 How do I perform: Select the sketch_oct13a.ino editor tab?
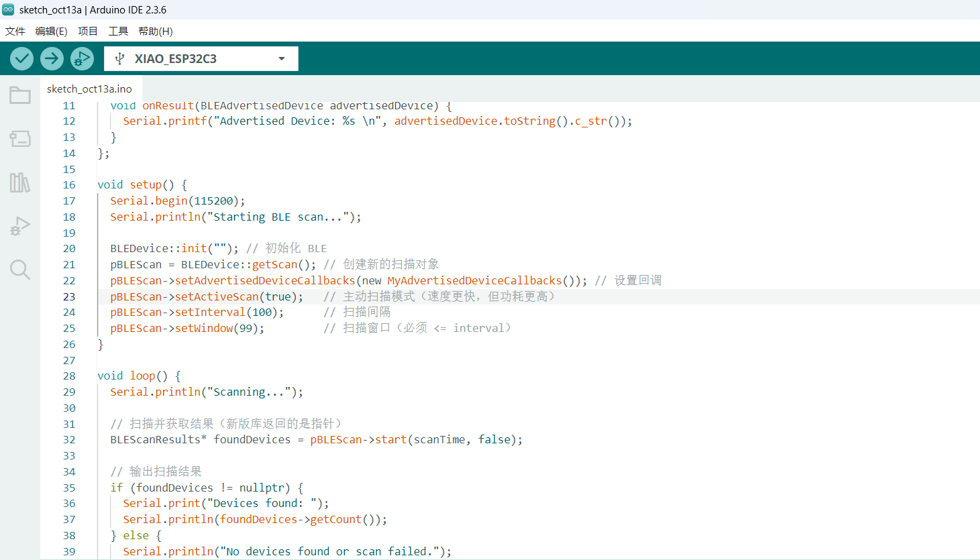[x=89, y=89]
